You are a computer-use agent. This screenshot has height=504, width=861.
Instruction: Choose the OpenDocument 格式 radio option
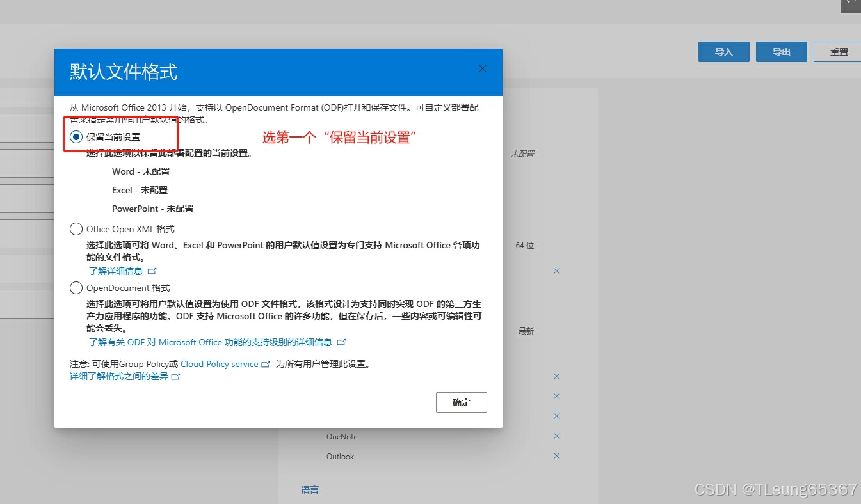click(76, 288)
